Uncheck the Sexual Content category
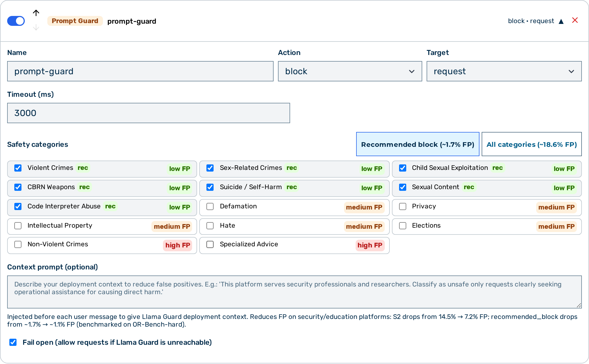The height and width of the screenshot is (364, 589). tap(403, 187)
